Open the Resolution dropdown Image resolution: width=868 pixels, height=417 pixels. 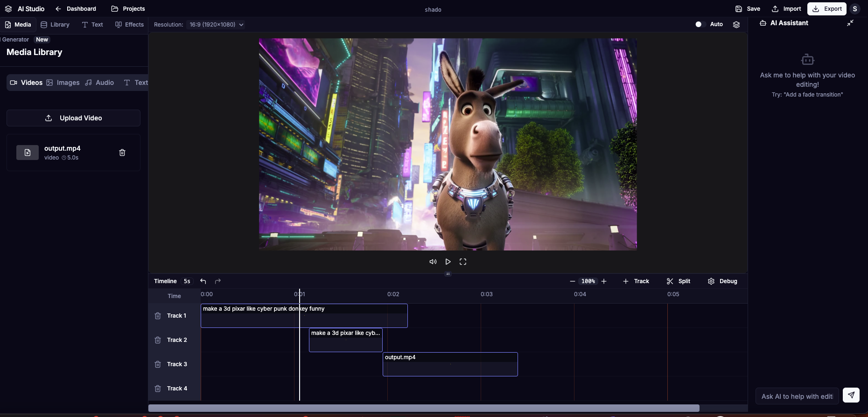coord(217,25)
